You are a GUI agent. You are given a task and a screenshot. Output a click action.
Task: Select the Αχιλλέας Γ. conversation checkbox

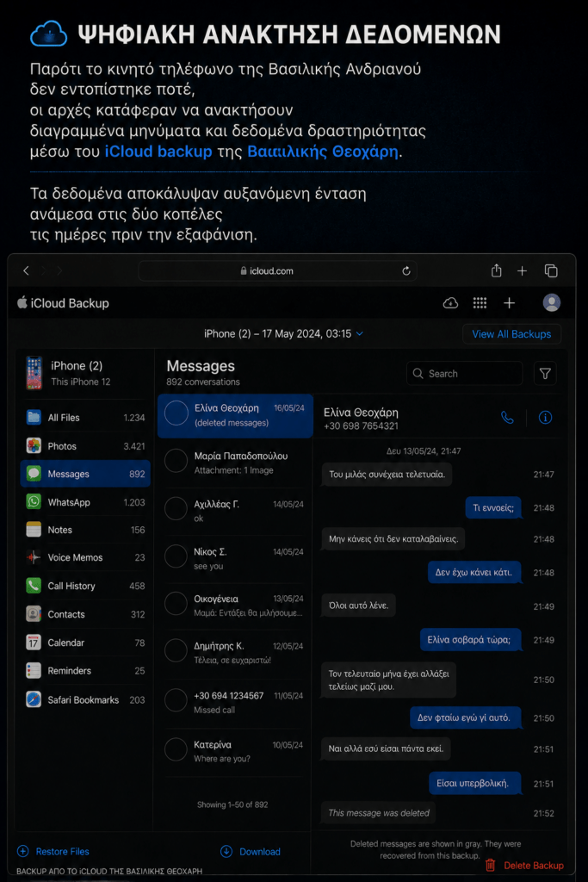coord(176,508)
